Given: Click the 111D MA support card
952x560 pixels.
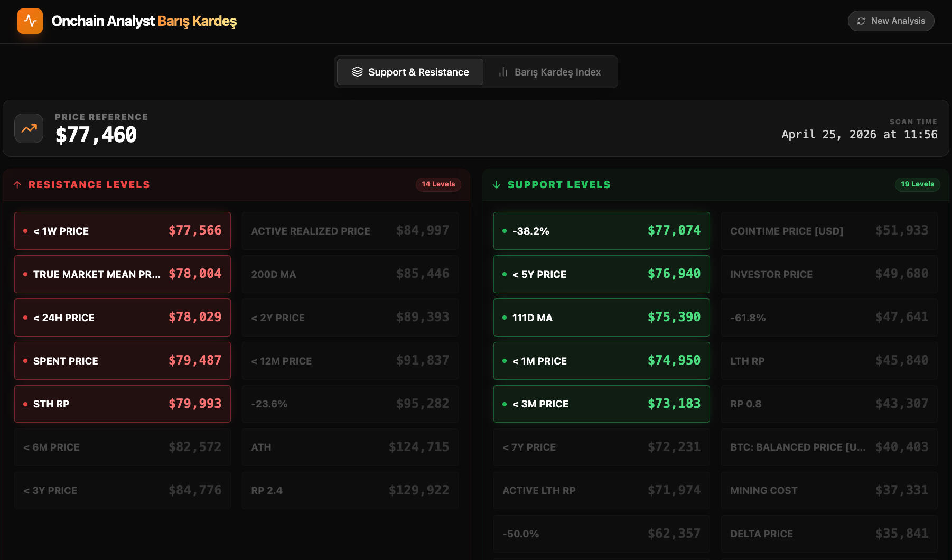Looking at the screenshot, I should click(x=601, y=318).
